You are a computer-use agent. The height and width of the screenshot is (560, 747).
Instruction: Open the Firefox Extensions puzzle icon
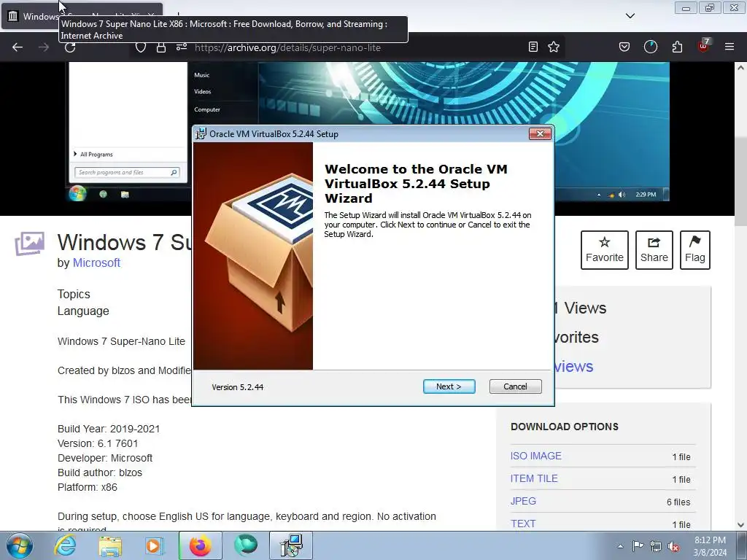pos(677,47)
